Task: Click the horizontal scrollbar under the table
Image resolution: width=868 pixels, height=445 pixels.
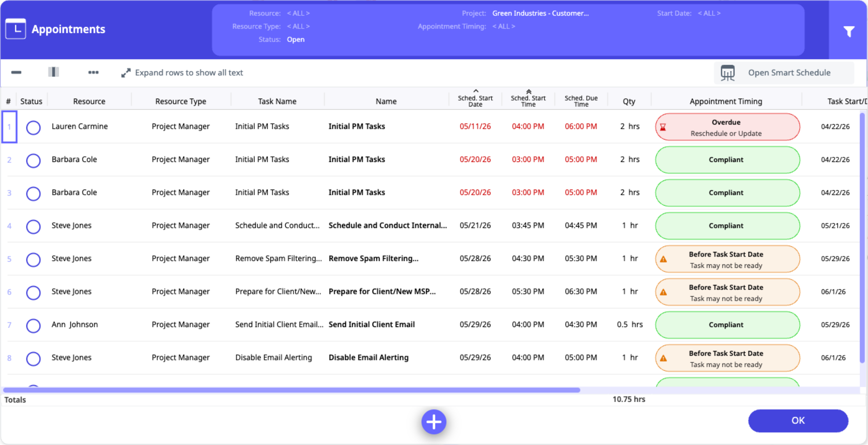Action: pyautogui.click(x=292, y=390)
